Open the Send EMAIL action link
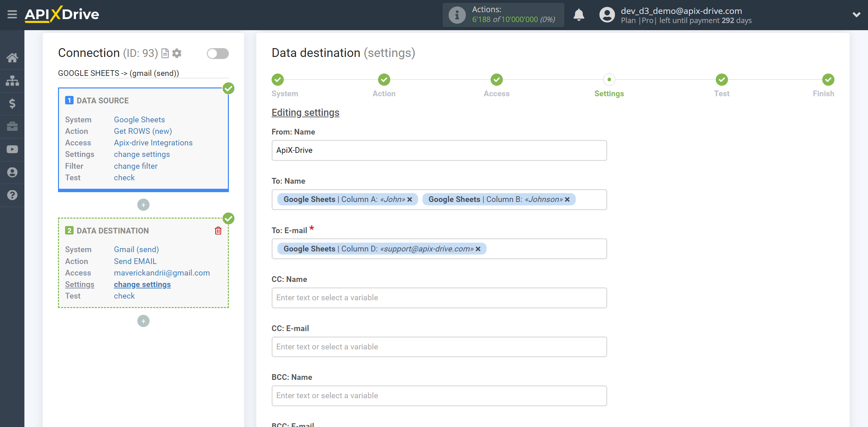 [x=135, y=261]
